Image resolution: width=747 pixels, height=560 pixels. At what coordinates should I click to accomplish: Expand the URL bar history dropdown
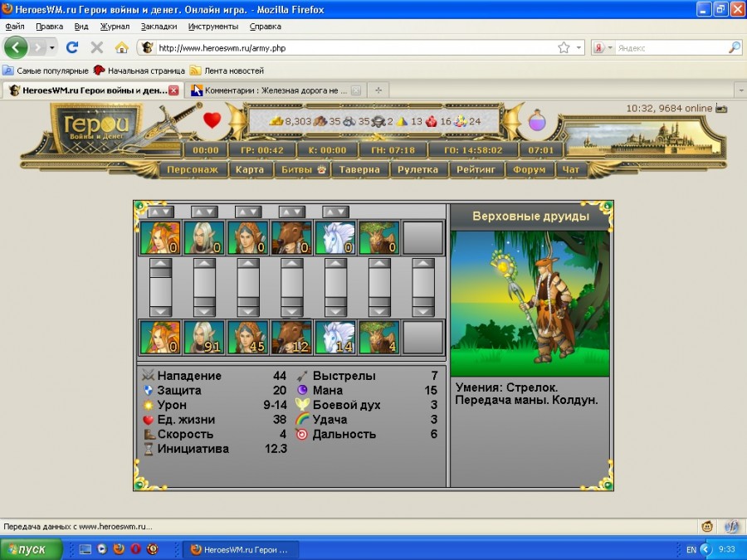pos(579,47)
